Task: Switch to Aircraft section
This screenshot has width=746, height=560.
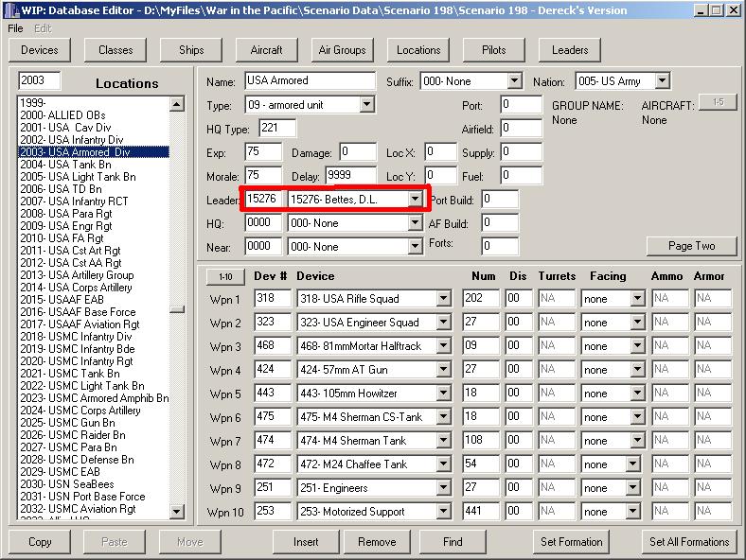Action: (x=266, y=50)
